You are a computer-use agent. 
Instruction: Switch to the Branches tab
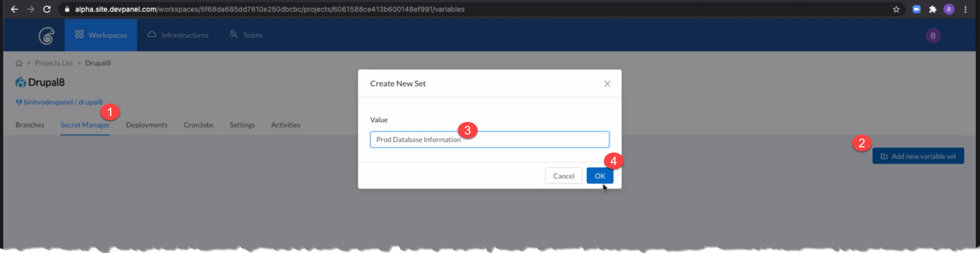30,125
